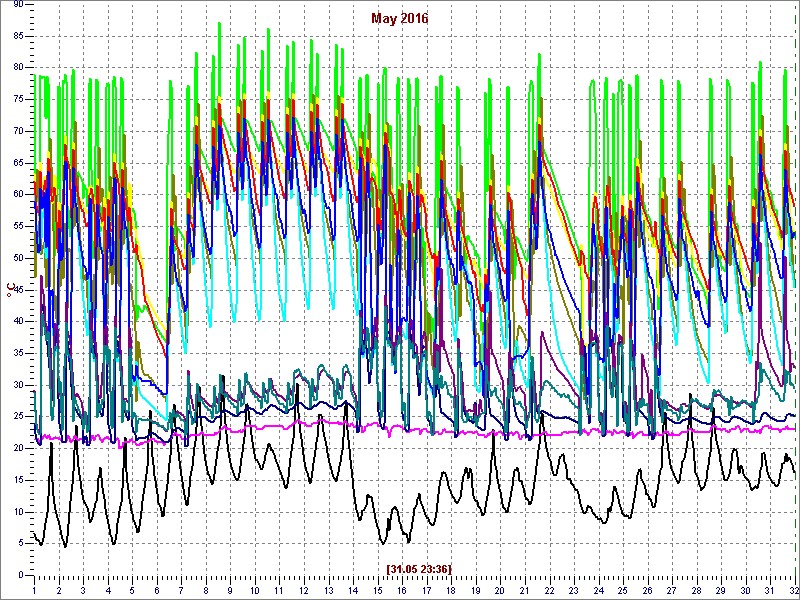The width and height of the screenshot is (800, 600).
Task: Click day 9 on the date axis
Action: [230, 591]
